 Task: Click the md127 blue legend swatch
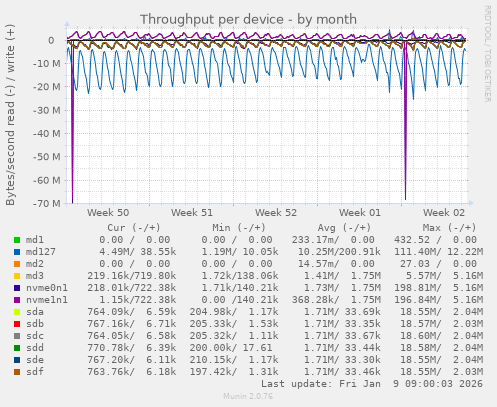(17, 252)
